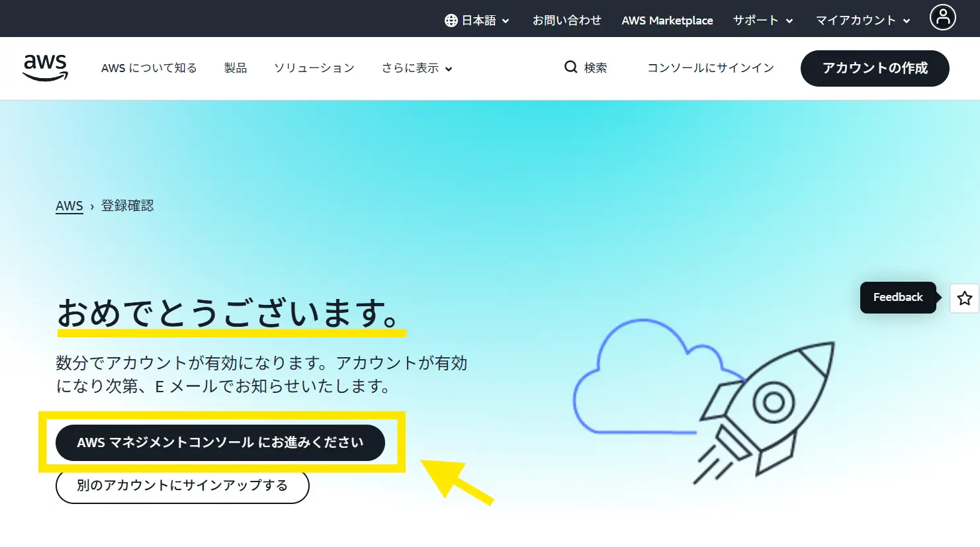Click コンソールにサインイン link
The image size is (980, 547).
point(710,68)
